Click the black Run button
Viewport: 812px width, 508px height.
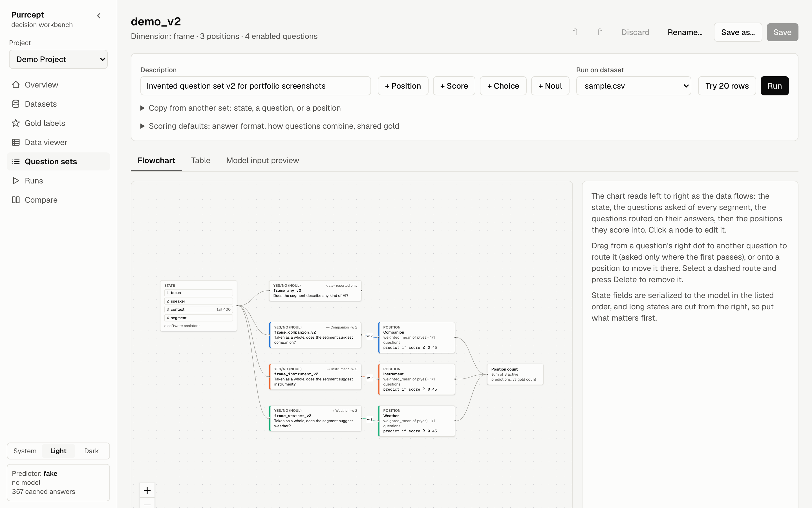pos(775,86)
